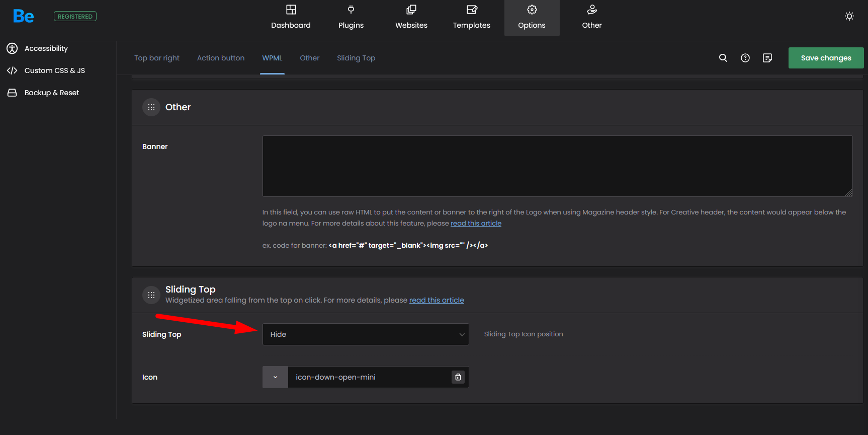Select the Sliding Top sub-tab

pyautogui.click(x=356, y=58)
